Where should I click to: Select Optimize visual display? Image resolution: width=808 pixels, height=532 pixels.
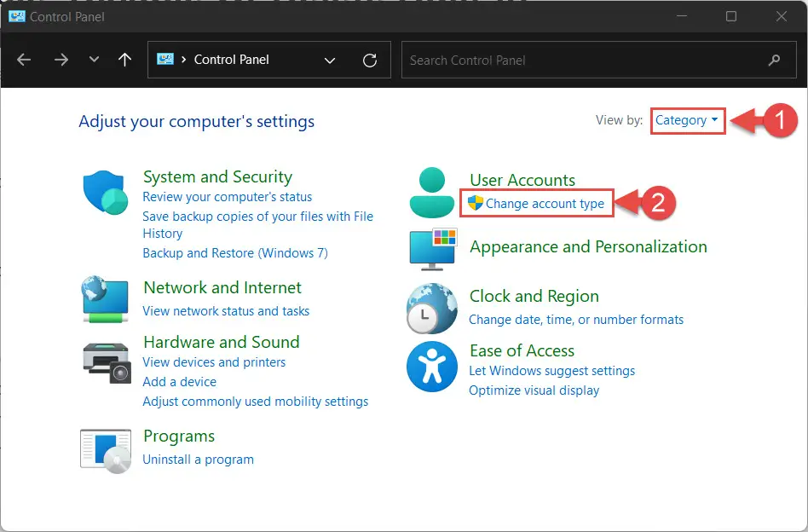[x=534, y=390]
